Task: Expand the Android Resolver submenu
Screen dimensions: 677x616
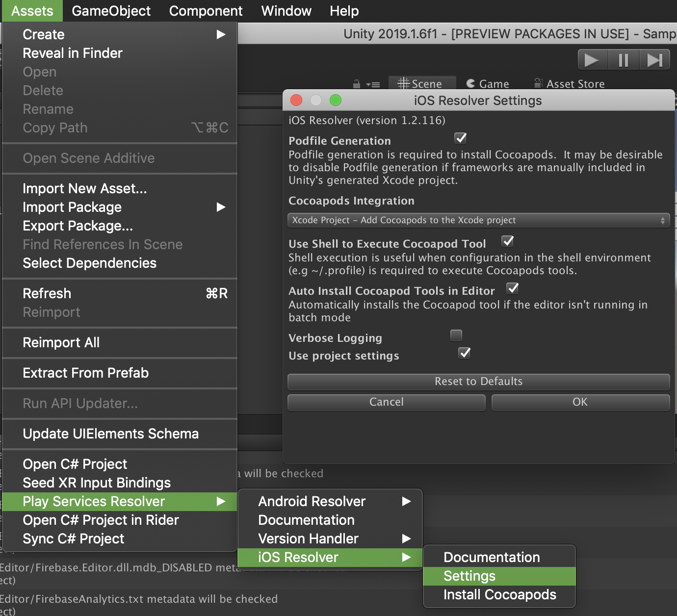Action: [330, 501]
